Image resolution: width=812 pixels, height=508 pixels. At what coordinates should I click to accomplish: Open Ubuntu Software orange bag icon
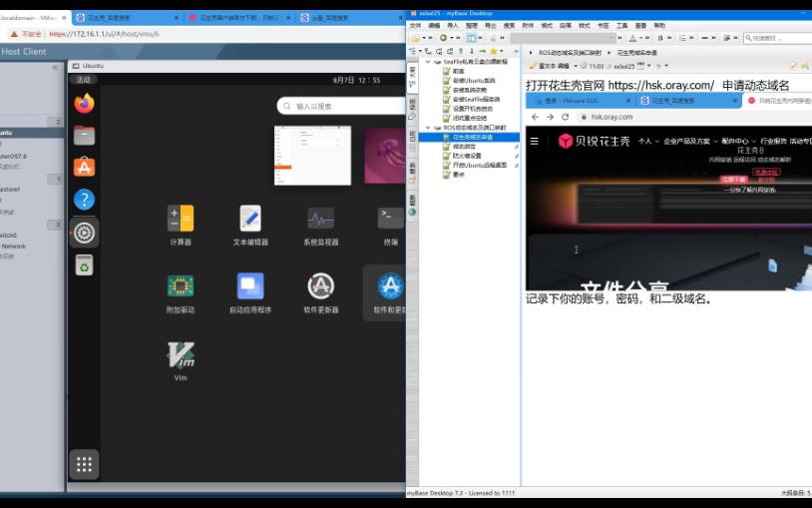click(85, 167)
